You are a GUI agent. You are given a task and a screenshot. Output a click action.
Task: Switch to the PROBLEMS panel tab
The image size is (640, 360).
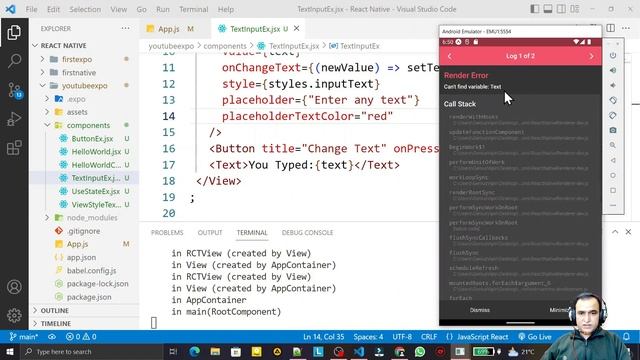pos(167,233)
